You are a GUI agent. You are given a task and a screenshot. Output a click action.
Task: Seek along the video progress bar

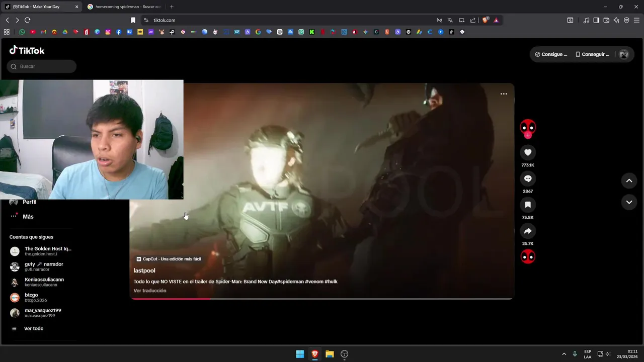[321, 299]
